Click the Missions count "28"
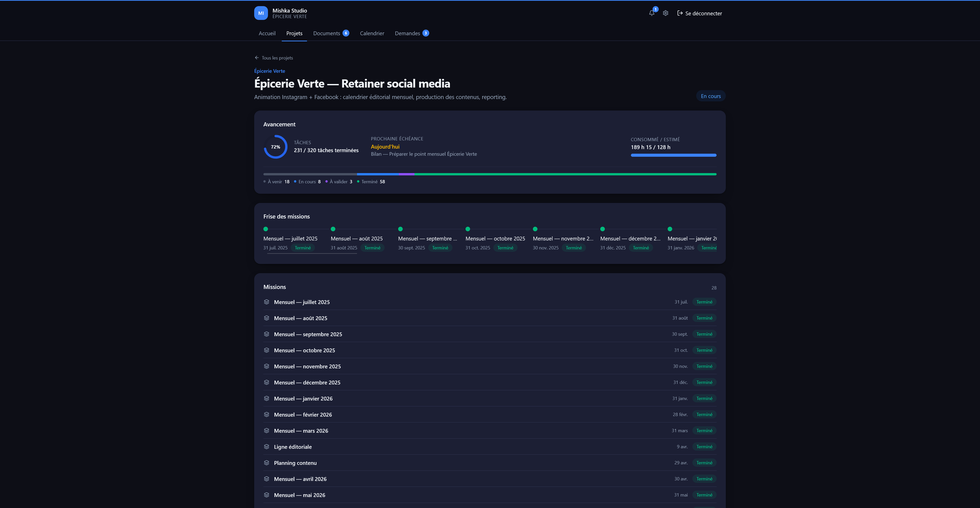This screenshot has height=508, width=980. click(x=714, y=288)
